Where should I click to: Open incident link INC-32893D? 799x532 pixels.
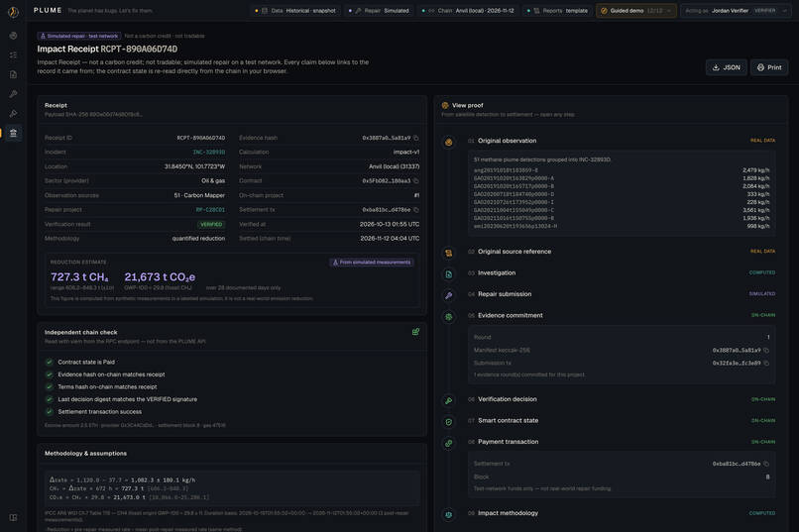click(209, 153)
